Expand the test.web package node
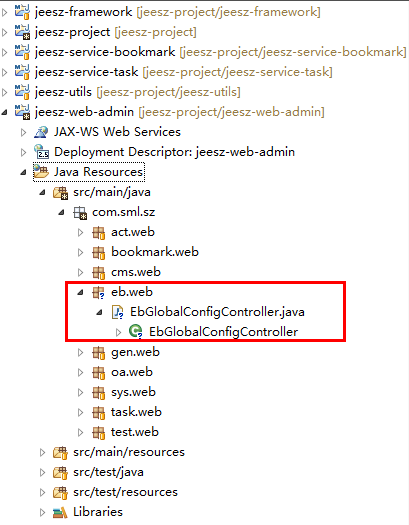 click(x=80, y=433)
